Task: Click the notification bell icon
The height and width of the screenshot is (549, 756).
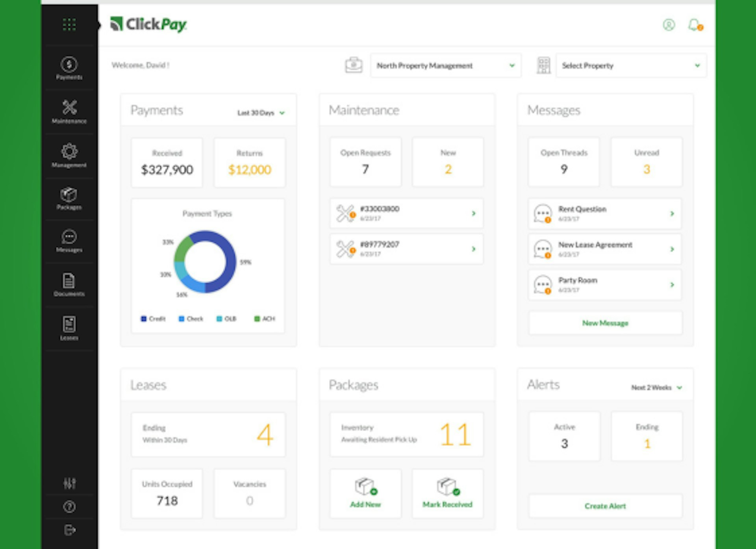Action: pos(694,25)
